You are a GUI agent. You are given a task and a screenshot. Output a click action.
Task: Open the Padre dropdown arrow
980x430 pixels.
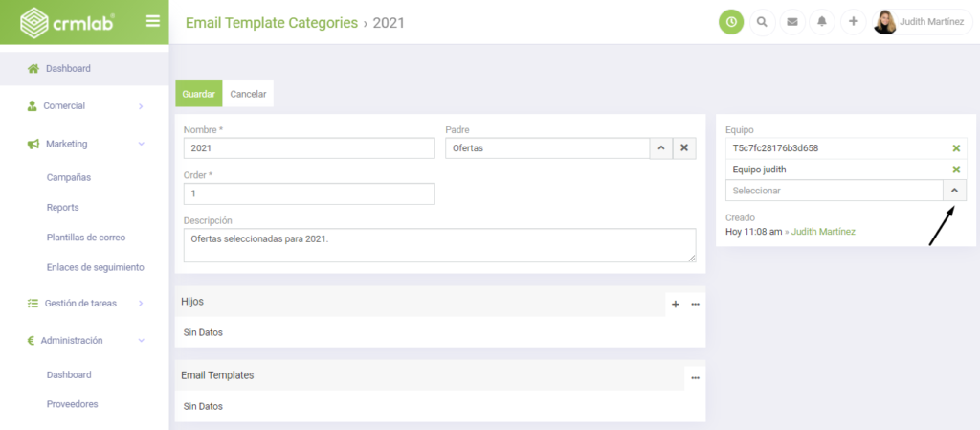coord(661,148)
